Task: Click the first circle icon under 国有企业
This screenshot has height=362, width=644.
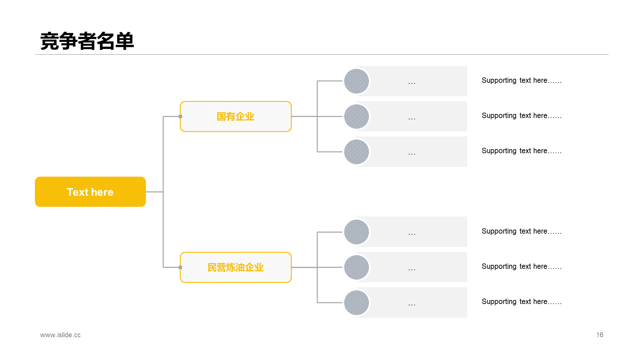Action: (x=357, y=81)
